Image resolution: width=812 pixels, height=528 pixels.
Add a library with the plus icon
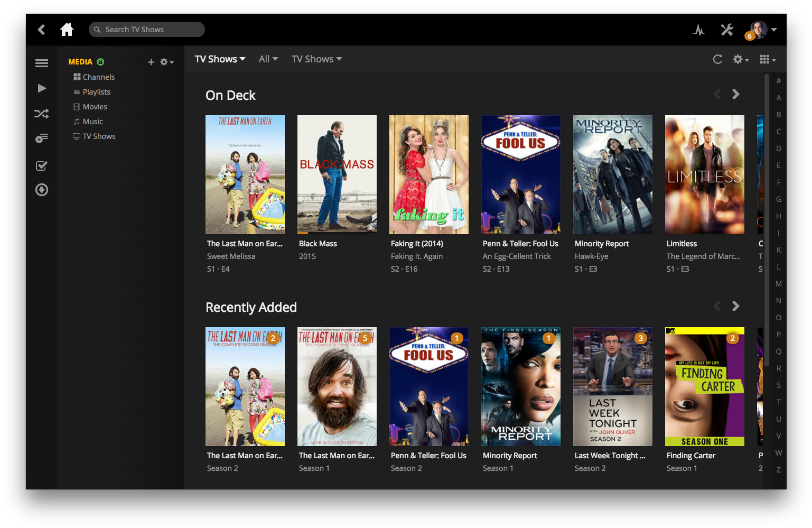[x=151, y=62]
